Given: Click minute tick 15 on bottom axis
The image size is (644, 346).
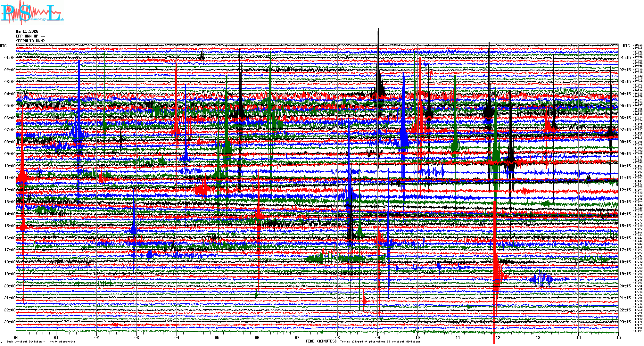Looking at the screenshot, I should click(x=618, y=337).
